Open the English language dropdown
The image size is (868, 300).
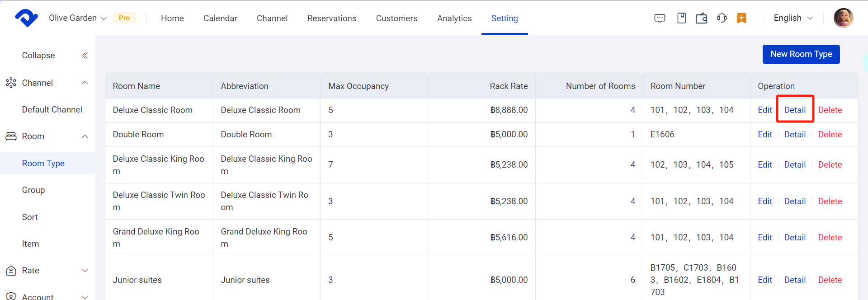click(793, 18)
